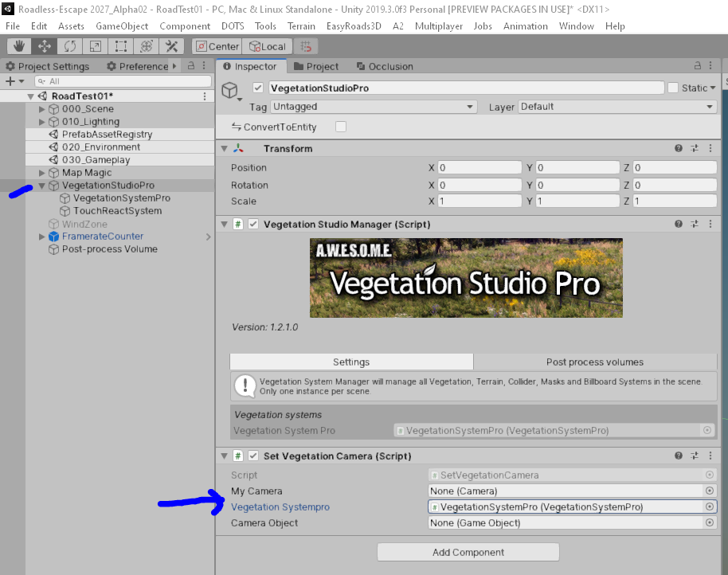Collapse VegetationStudioPro in hierarchy
Viewport: 728px width, 575px height.
click(41, 186)
